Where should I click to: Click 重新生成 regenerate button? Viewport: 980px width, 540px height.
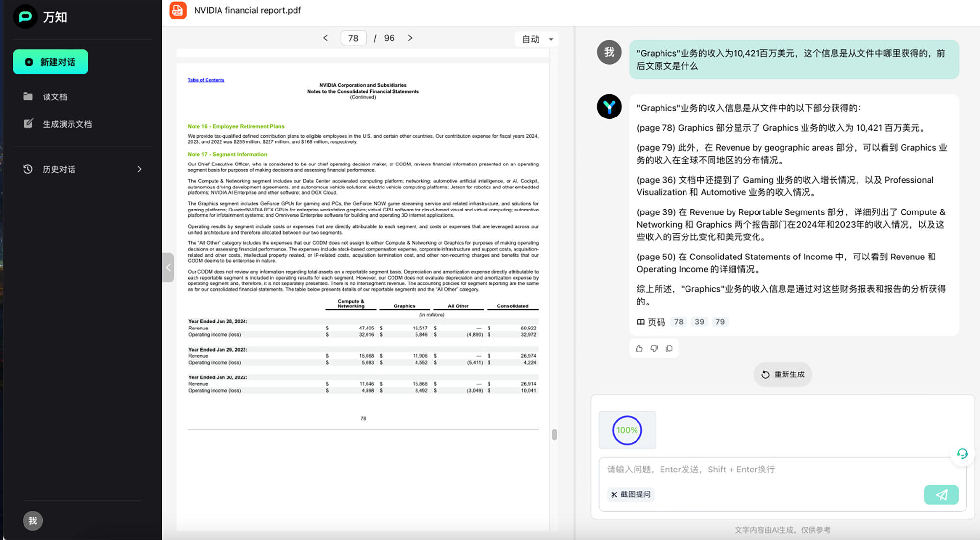(x=783, y=375)
